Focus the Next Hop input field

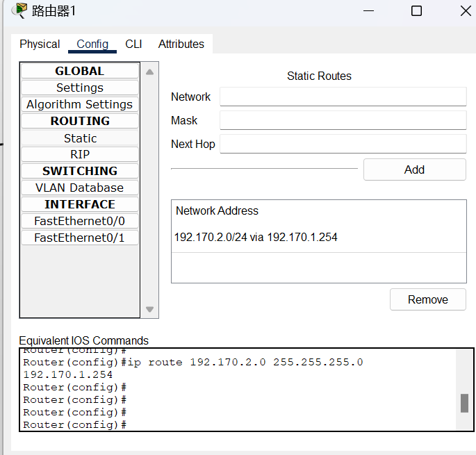pos(343,144)
